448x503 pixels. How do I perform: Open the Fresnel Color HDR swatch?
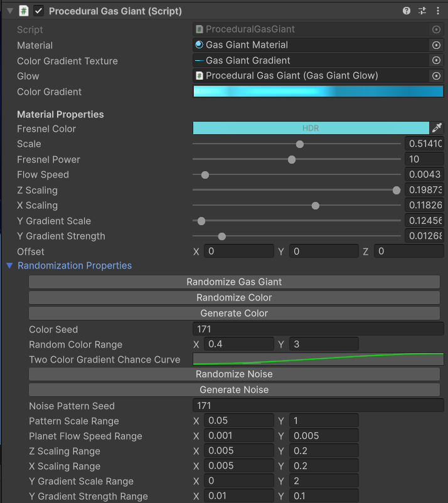(311, 128)
